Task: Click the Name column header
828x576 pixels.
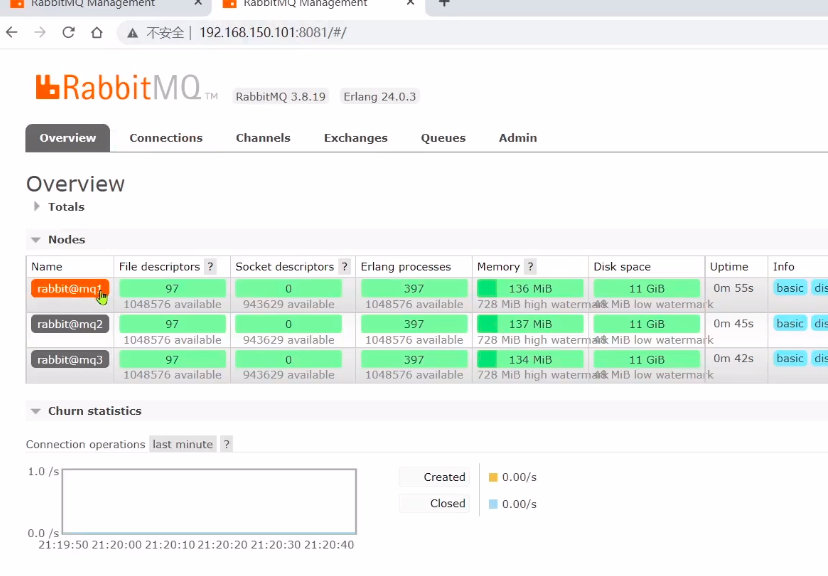Action: [46, 267]
